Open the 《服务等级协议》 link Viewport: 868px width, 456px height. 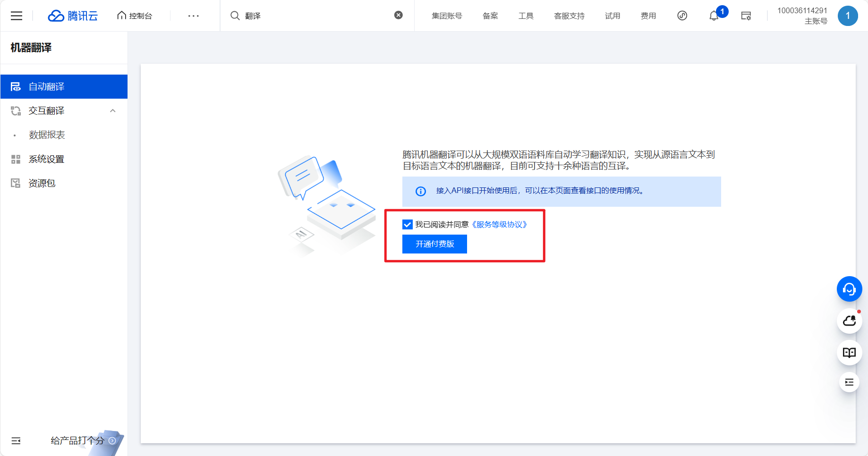coord(499,225)
